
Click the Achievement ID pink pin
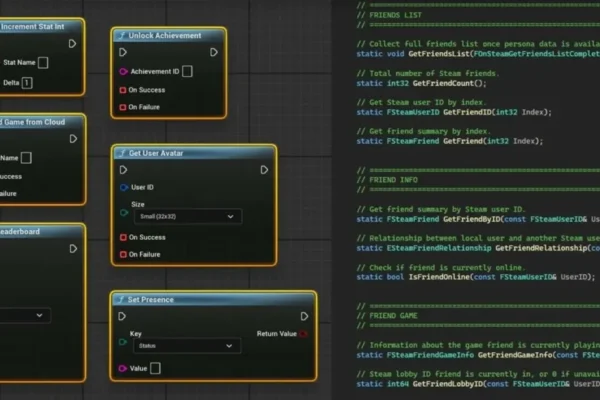123,72
